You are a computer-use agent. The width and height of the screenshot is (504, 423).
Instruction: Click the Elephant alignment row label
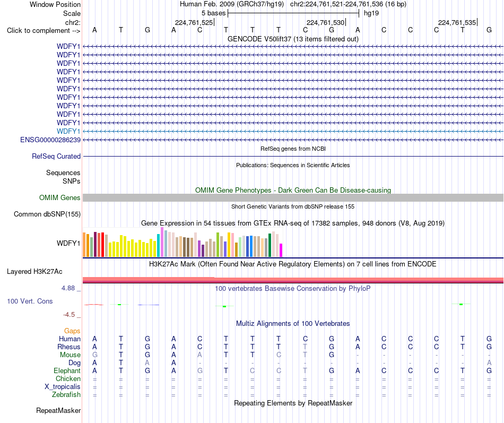tap(67, 370)
